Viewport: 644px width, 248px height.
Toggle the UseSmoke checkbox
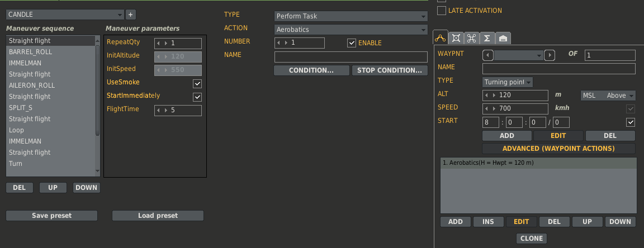tap(197, 84)
